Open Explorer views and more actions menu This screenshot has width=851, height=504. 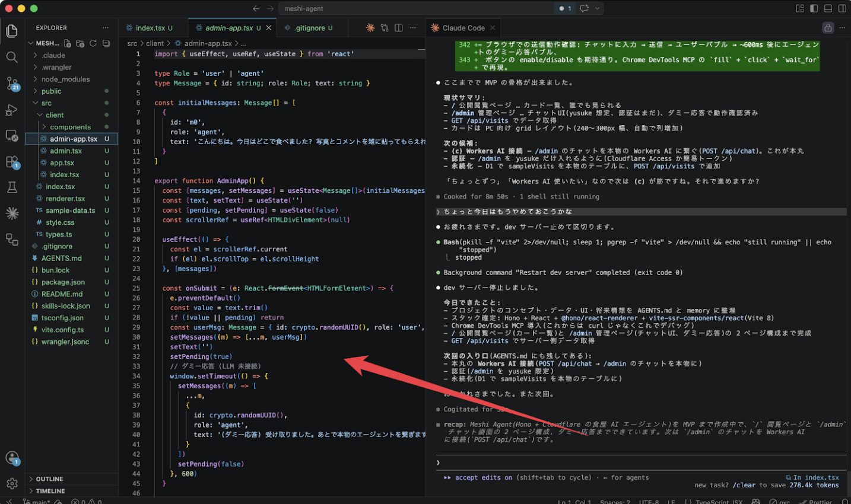point(106,28)
